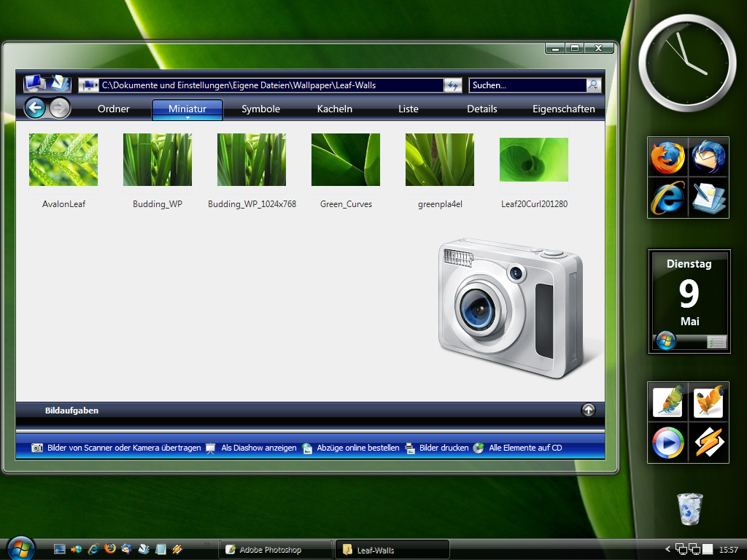Click the refresh arrows button after the path

pos(452,85)
